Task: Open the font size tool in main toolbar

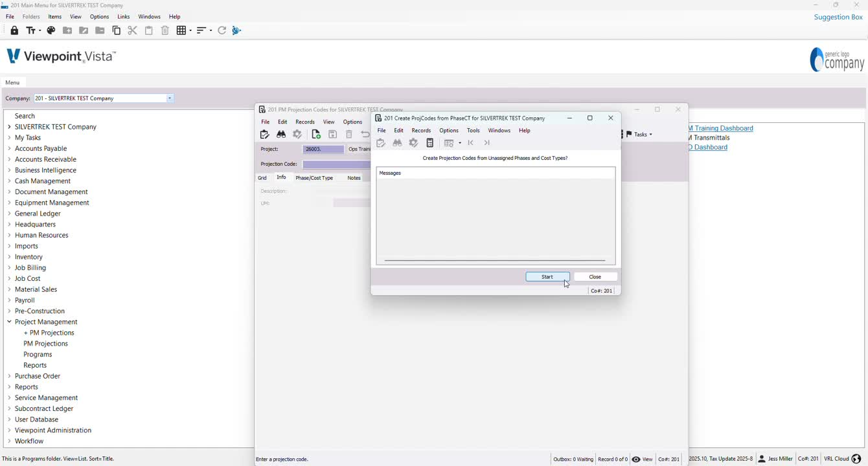Action: (x=33, y=30)
